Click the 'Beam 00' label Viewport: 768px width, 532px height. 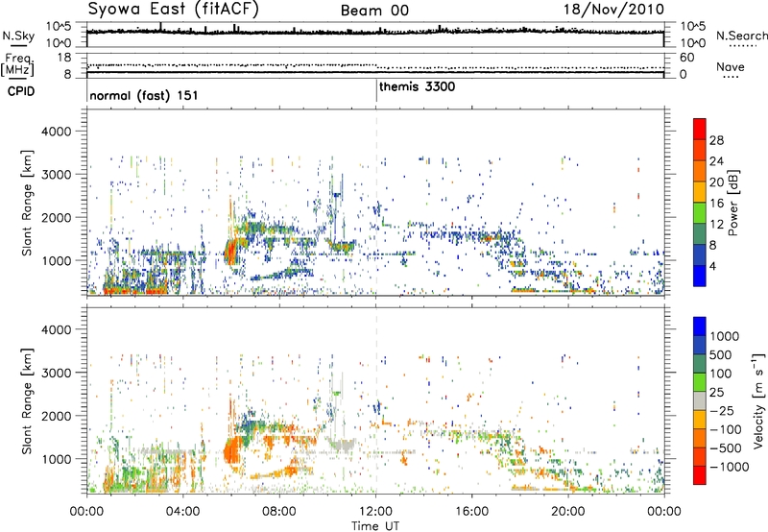pos(374,11)
